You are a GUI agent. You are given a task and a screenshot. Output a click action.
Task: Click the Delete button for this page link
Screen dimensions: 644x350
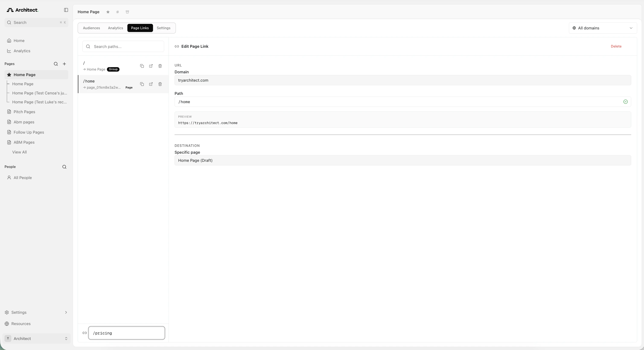click(616, 46)
